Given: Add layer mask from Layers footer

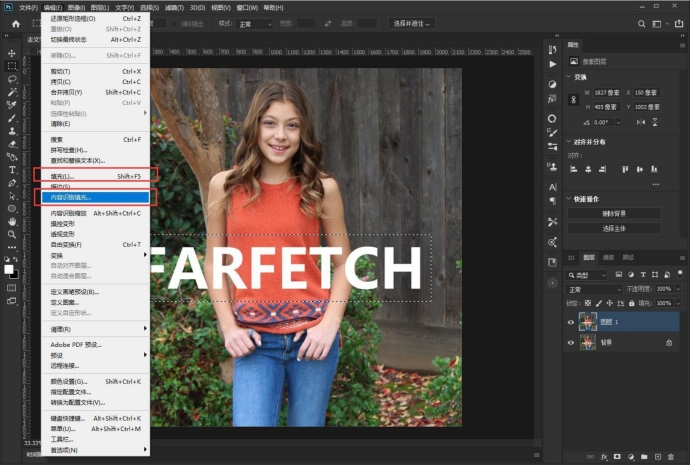Looking at the screenshot, I should [617, 457].
